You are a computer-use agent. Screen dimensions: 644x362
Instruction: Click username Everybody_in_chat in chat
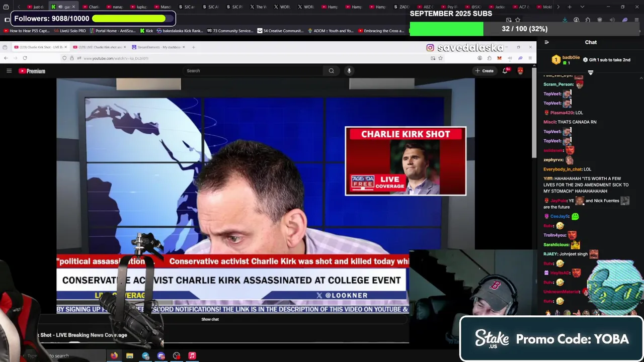click(x=562, y=169)
